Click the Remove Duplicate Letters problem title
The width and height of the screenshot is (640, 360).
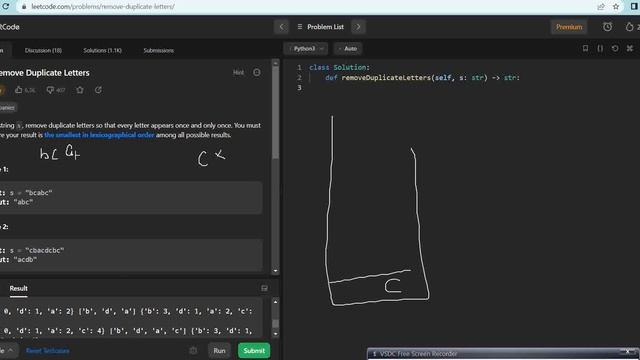coord(44,73)
